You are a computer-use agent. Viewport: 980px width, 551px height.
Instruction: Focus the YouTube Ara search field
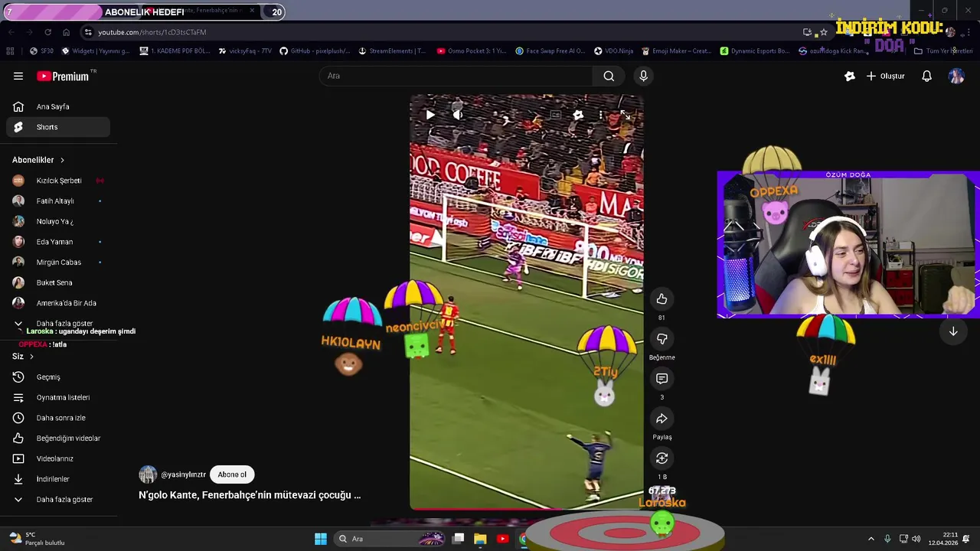pyautogui.click(x=456, y=76)
